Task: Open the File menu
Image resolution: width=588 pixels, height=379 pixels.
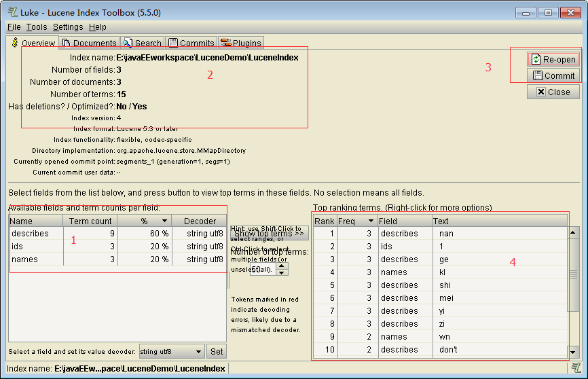Action: (x=14, y=27)
